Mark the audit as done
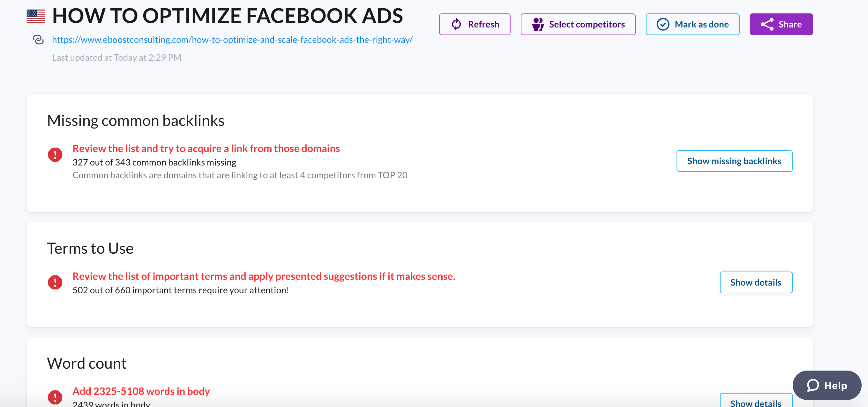The image size is (868, 407). 692,24
